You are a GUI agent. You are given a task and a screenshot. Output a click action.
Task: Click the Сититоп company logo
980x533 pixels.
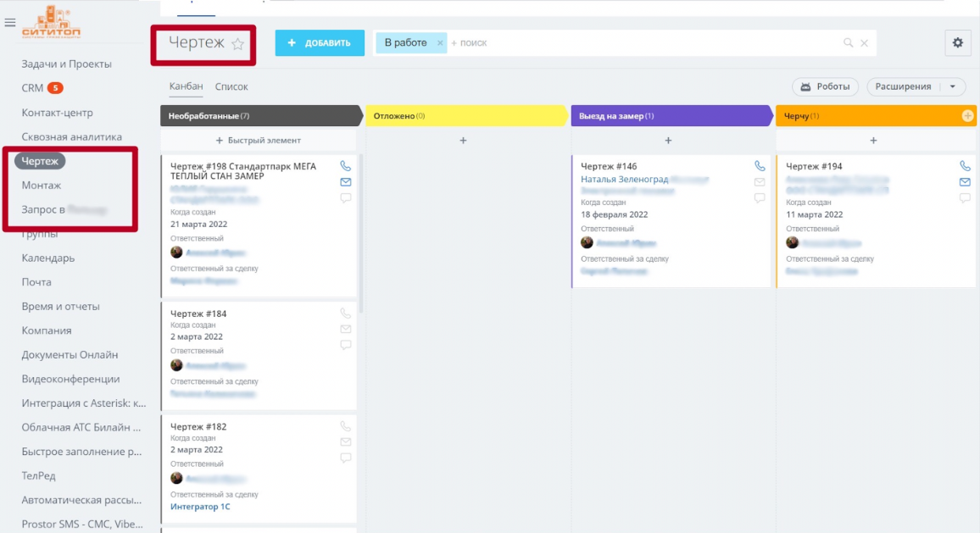coord(51,23)
